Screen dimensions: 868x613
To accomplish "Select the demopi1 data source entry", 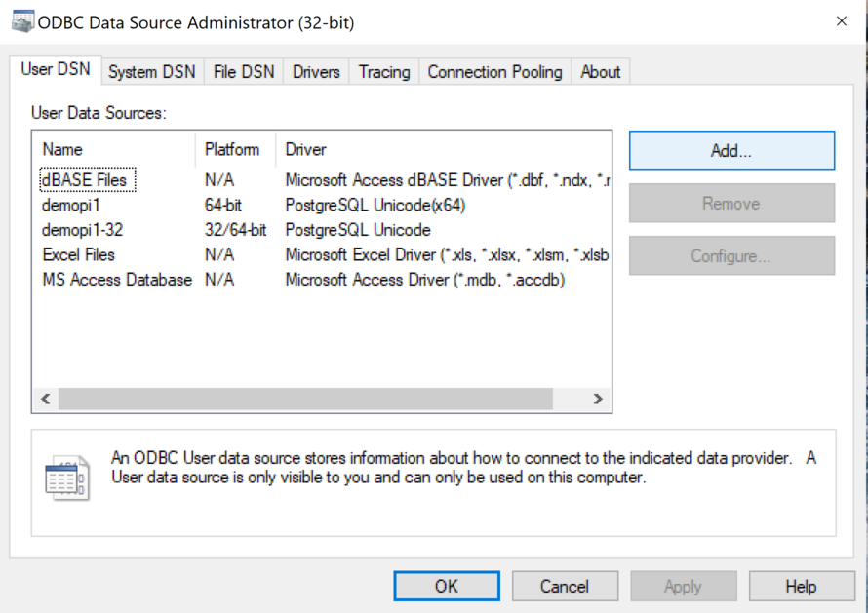I will [73, 205].
